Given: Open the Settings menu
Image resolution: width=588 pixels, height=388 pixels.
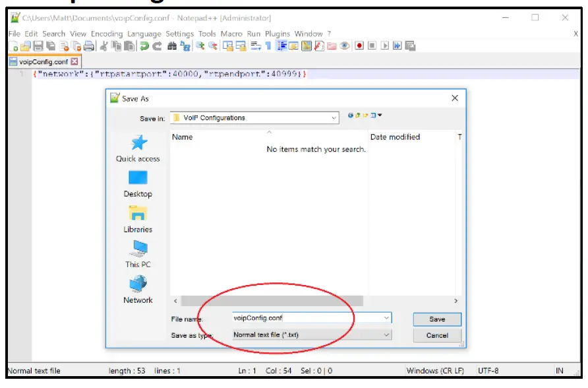Looking at the screenshot, I should tap(179, 34).
